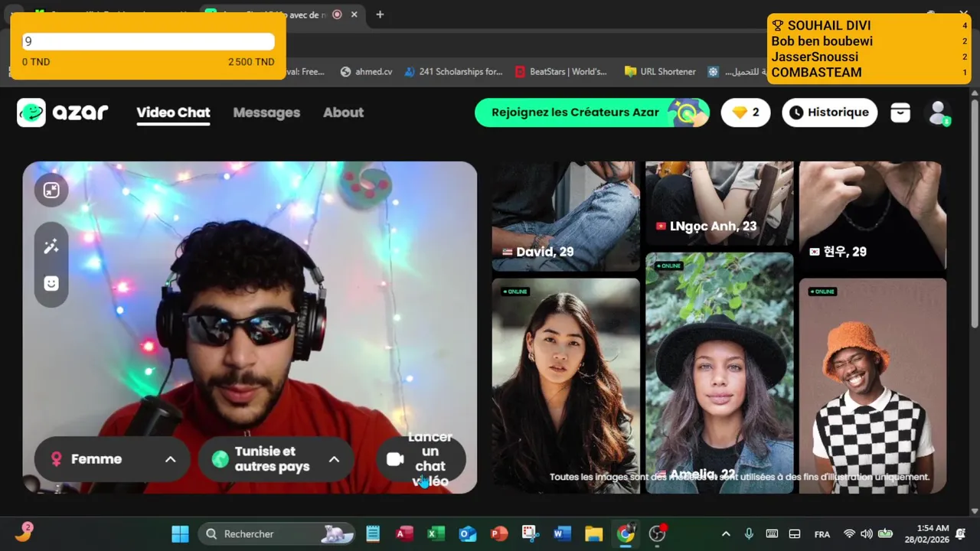This screenshot has height=551, width=980.
Task: Open Outlook from the taskbar
Action: click(467, 533)
